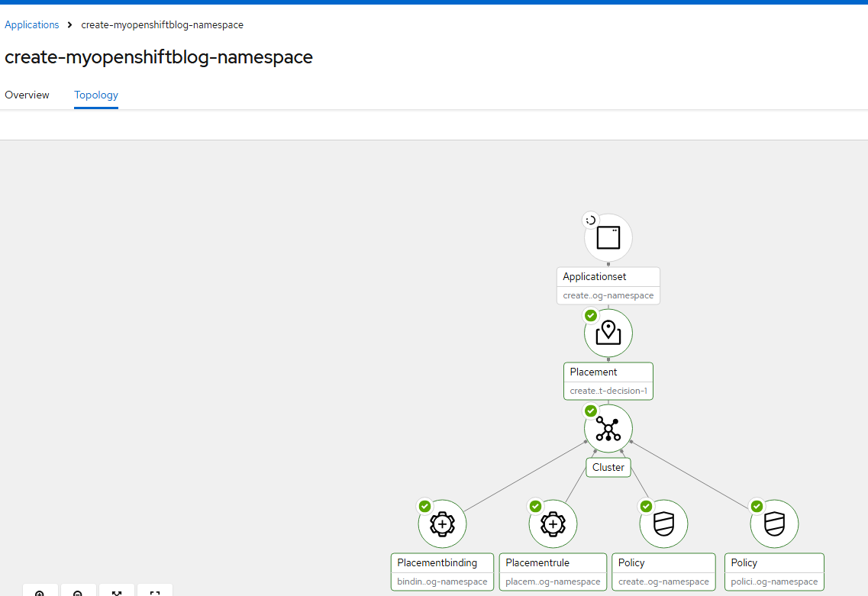Select the Cluster node icon
This screenshot has width=868, height=596.
pyautogui.click(x=608, y=428)
